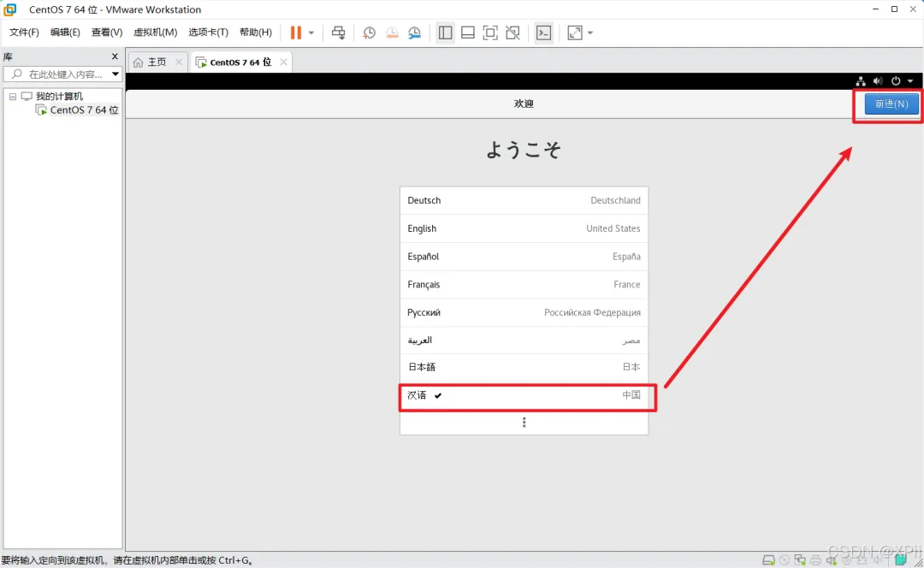
Task: Choose the العربية language row
Action: coord(524,340)
